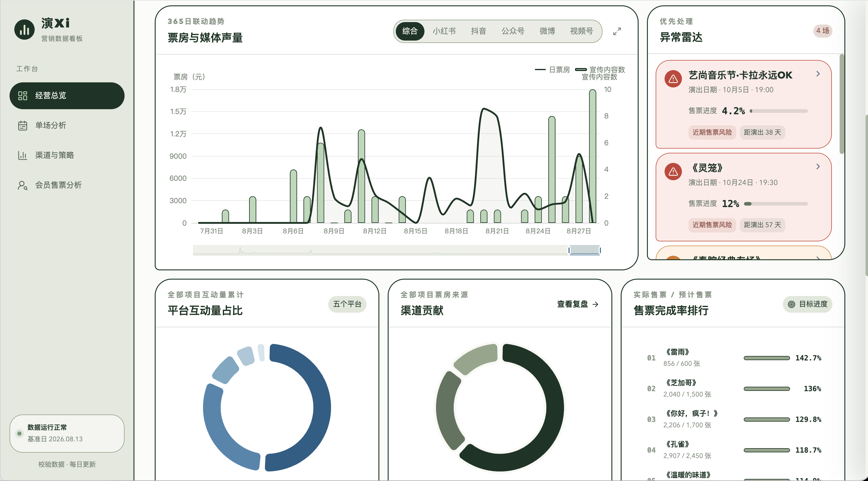This screenshot has height=481, width=868.
Task: Open 经营总览 in sidebar
Action: 67,95
